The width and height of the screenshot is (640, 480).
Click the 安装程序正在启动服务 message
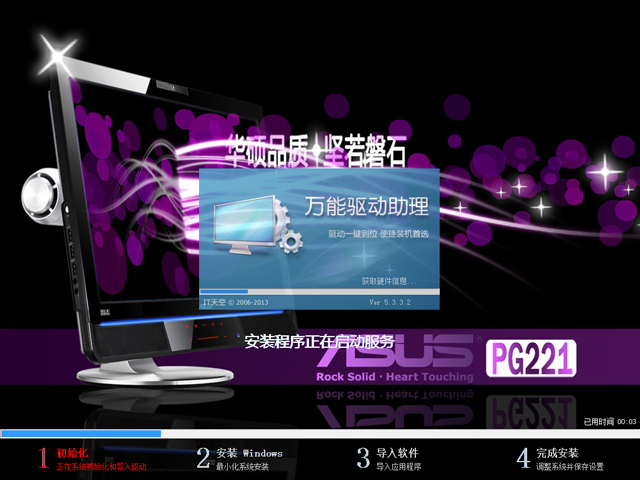click(320, 342)
